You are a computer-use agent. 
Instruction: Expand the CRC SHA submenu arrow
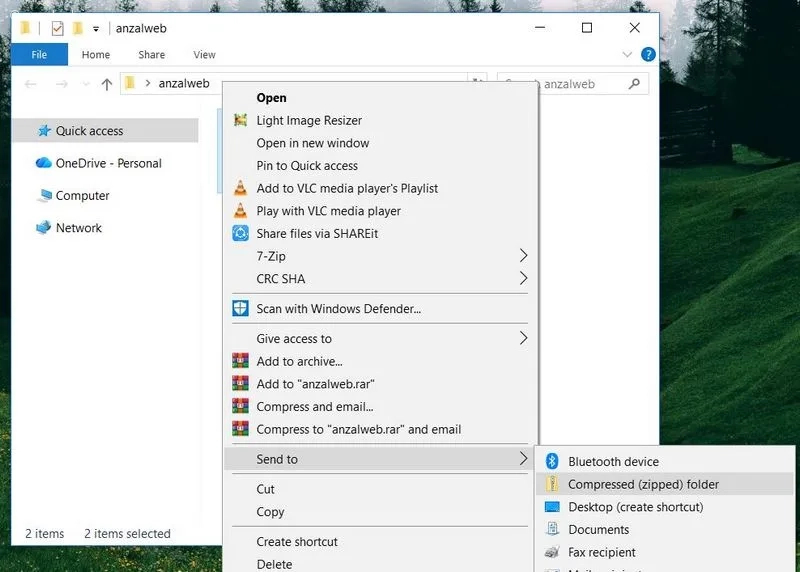[x=523, y=278]
